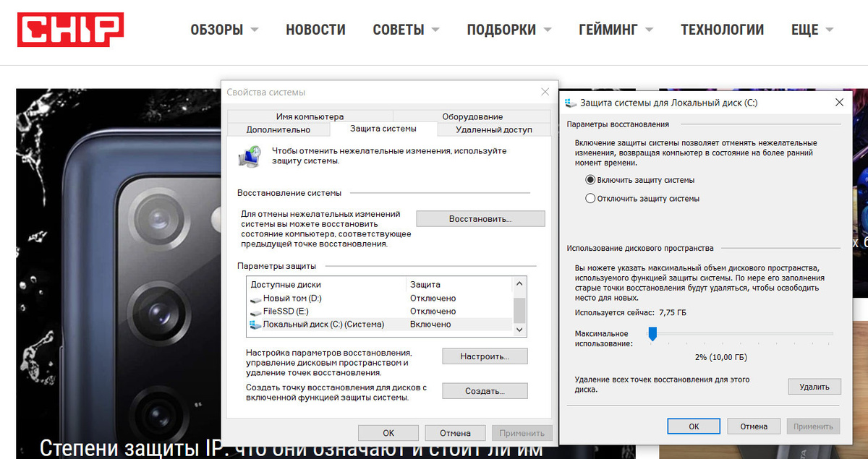Click Отмена in Свойства системы dialog
868x459 pixels.
tap(455, 433)
